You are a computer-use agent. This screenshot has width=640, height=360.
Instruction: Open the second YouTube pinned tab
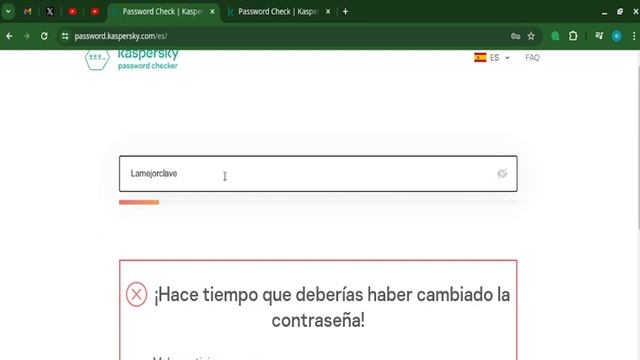[x=95, y=12]
